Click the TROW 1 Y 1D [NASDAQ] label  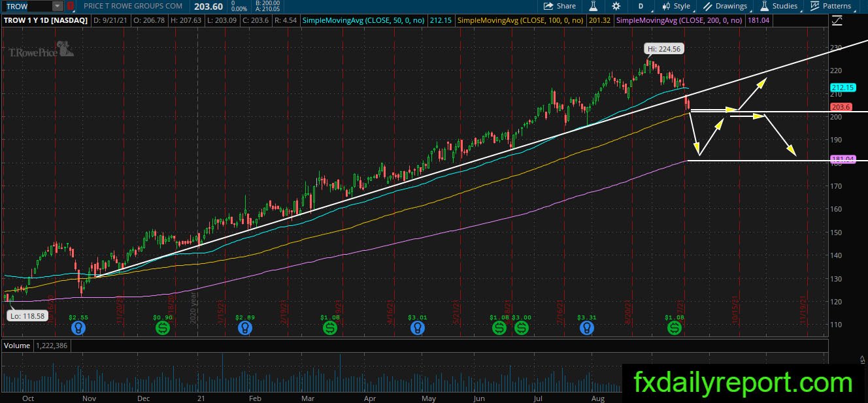click(x=46, y=21)
